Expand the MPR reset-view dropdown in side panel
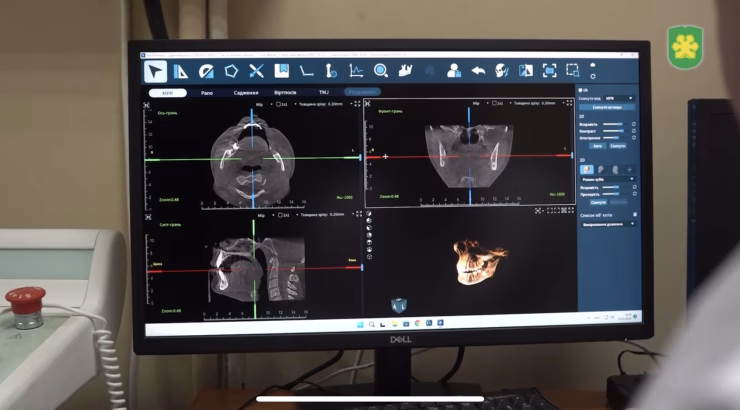Screen dimensions: 740x410 pyautogui.click(x=617, y=98)
